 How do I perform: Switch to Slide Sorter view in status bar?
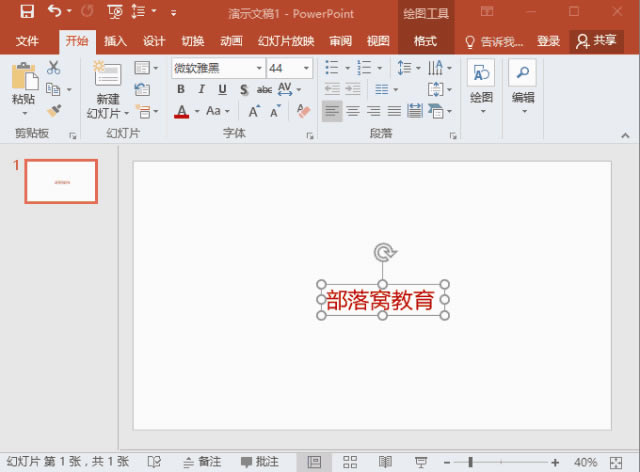(x=350, y=462)
